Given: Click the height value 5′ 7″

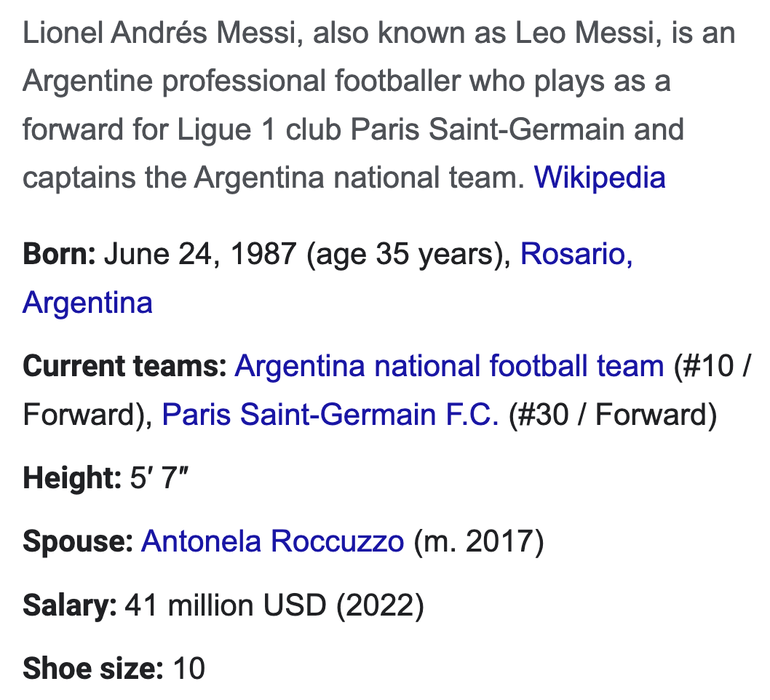Looking at the screenshot, I should pyautogui.click(x=159, y=478).
